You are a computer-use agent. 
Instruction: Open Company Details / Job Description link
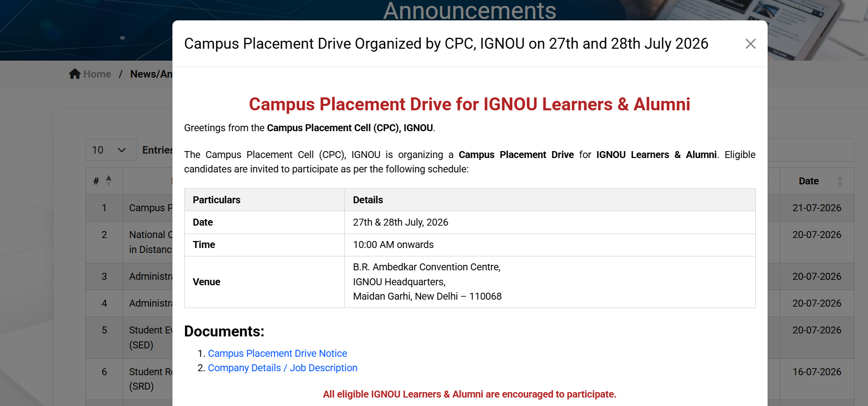click(282, 368)
